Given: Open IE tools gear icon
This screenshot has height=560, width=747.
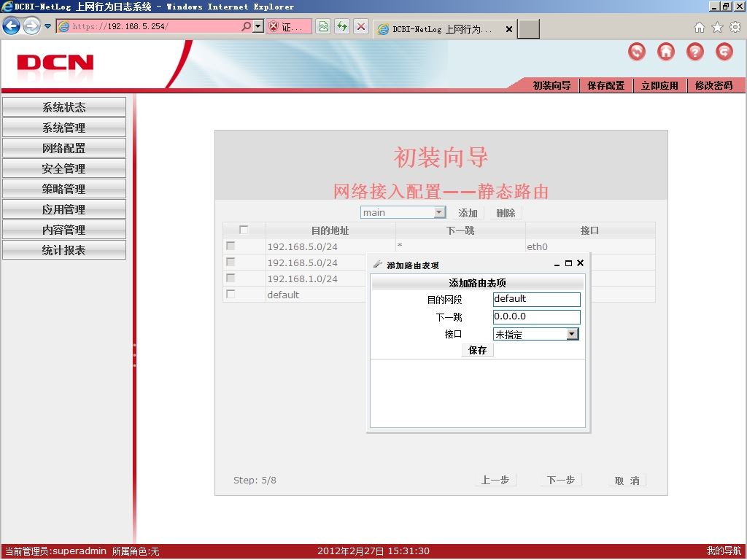Looking at the screenshot, I should pyautogui.click(x=735, y=28).
